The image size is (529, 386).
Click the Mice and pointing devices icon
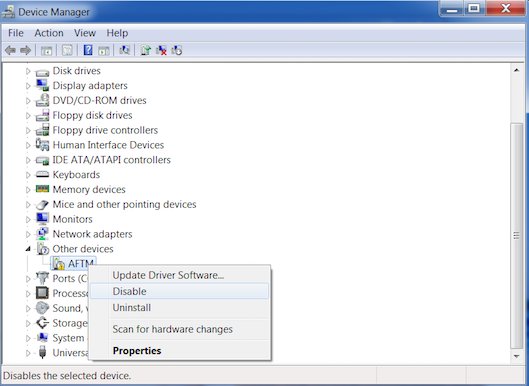click(x=43, y=204)
